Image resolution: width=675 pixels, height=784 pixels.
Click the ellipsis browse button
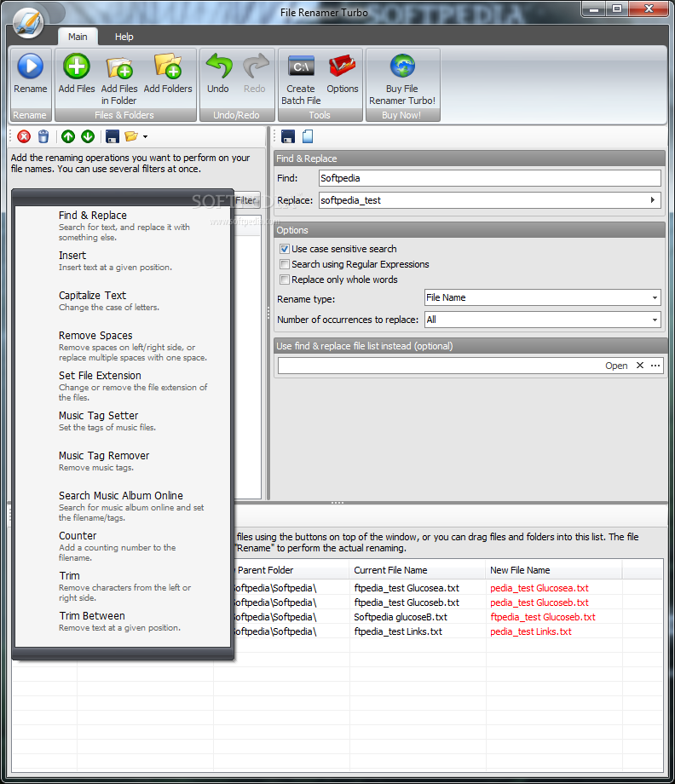655,366
